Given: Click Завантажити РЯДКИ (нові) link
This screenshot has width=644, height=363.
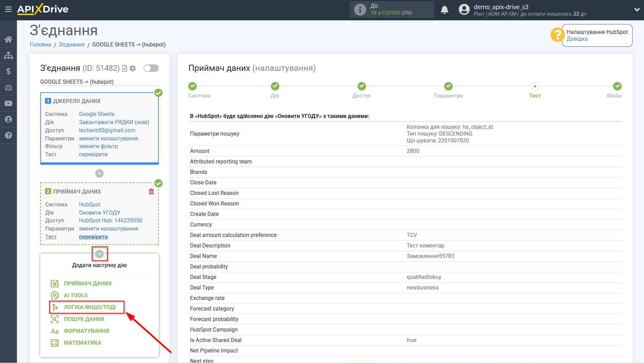Looking at the screenshot, I should (114, 122).
